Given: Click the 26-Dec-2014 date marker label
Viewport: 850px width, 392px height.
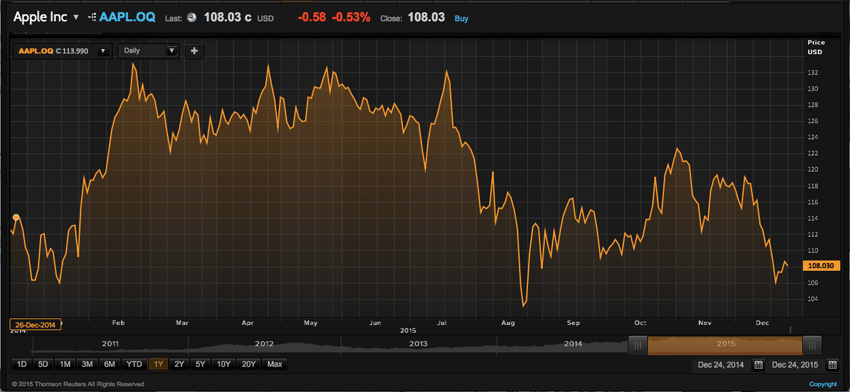Looking at the screenshot, I should (x=35, y=324).
